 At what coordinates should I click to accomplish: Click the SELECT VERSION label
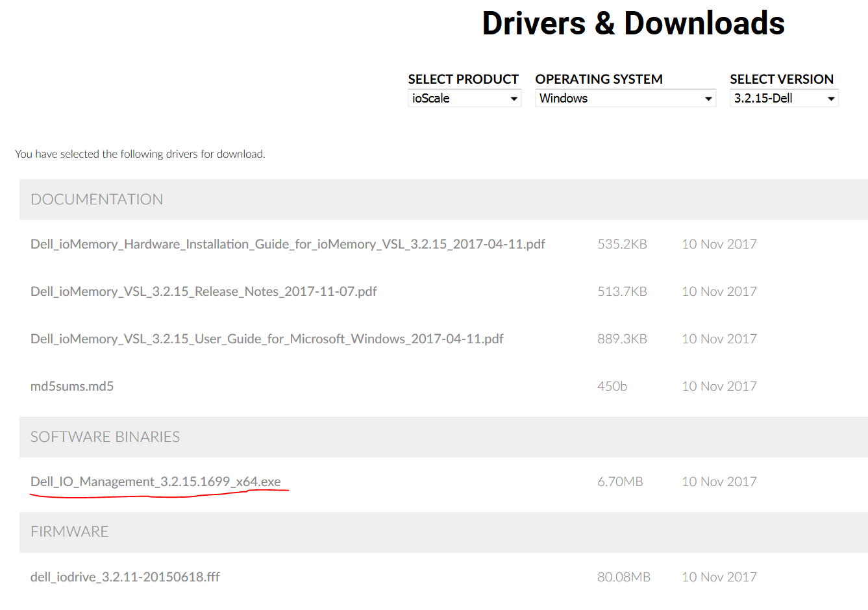781,79
